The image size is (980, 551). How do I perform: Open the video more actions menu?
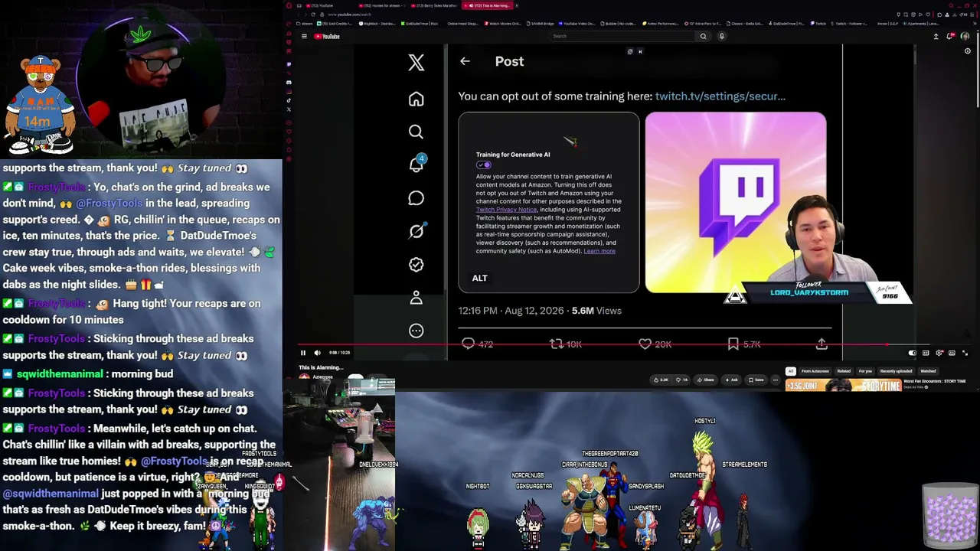click(x=775, y=380)
